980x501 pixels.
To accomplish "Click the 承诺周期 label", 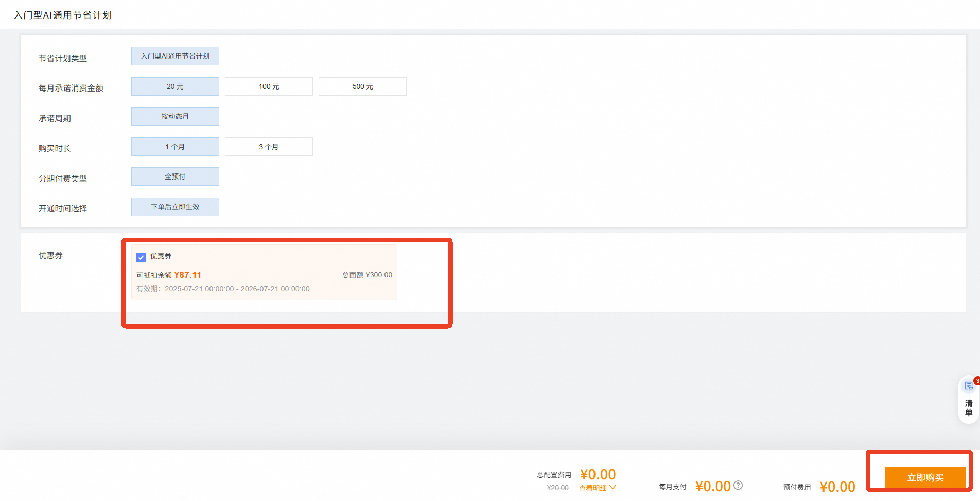I will 55,118.
